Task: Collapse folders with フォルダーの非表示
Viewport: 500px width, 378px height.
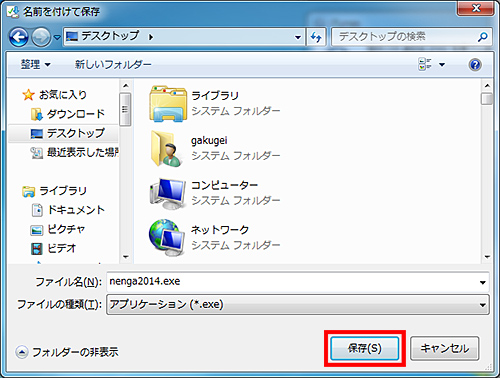Action: pyautogui.click(x=67, y=352)
